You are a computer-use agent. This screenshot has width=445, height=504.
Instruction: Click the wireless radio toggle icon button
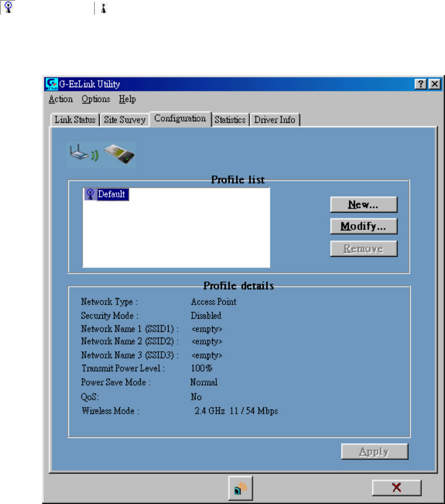(x=240, y=488)
